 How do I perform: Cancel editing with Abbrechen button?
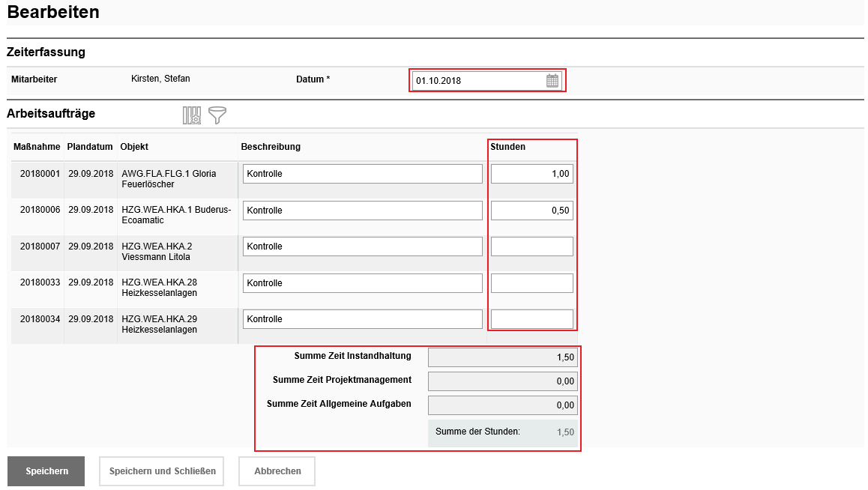point(277,471)
